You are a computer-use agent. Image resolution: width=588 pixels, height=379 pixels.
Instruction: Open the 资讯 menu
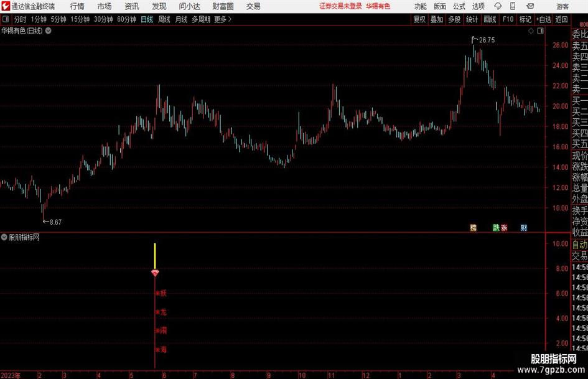(x=132, y=6)
